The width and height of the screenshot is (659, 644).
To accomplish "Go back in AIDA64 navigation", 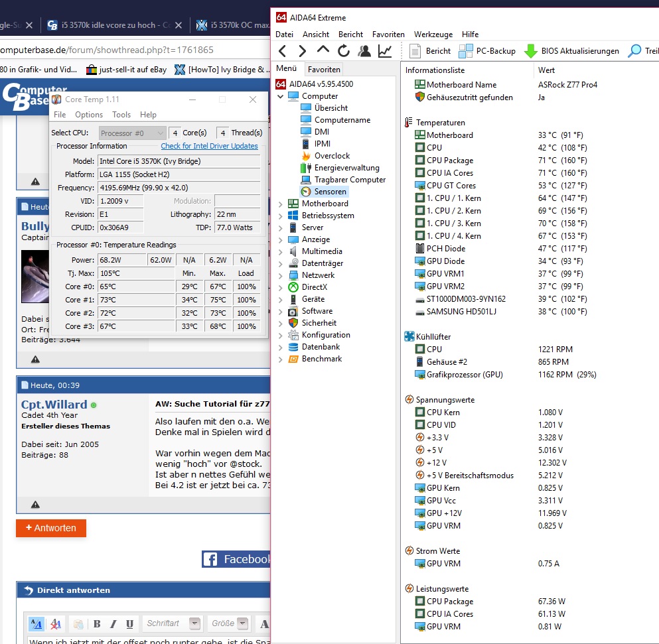I will [283, 51].
